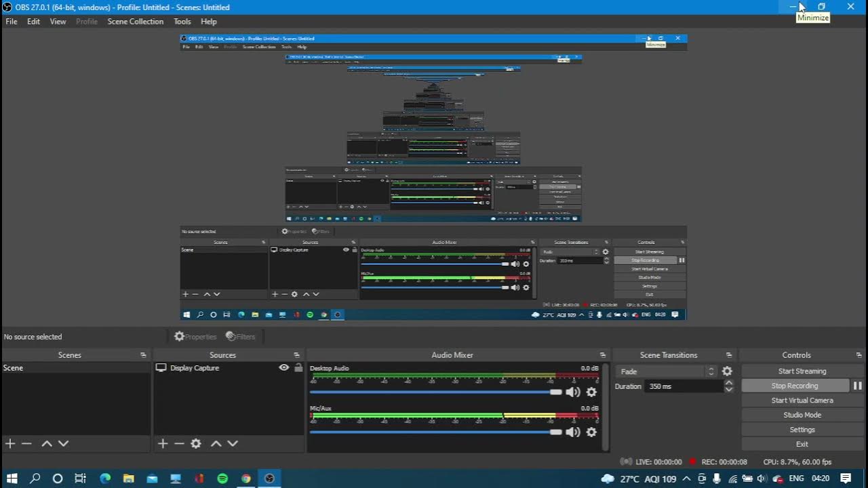Remove the selected scene with the minus icon
Image resolution: width=868 pixels, height=488 pixels.
coord(26,443)
